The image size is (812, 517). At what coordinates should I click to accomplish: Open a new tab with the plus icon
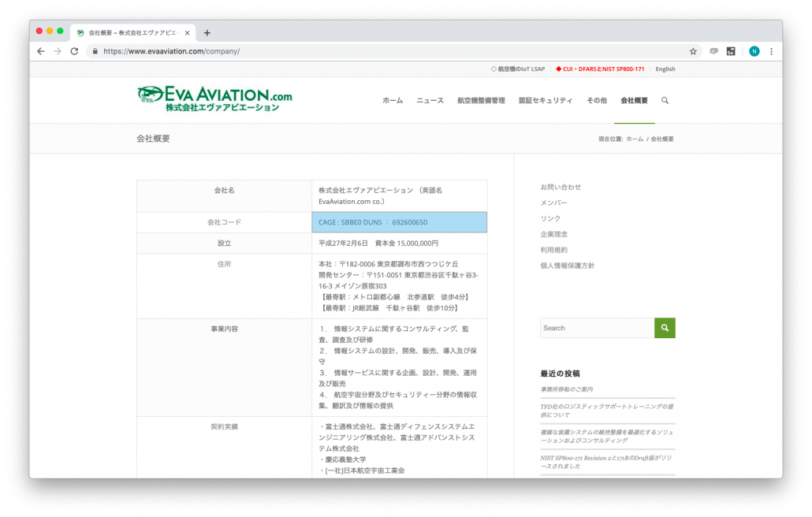pyautogui.click(x=207, y=33)
